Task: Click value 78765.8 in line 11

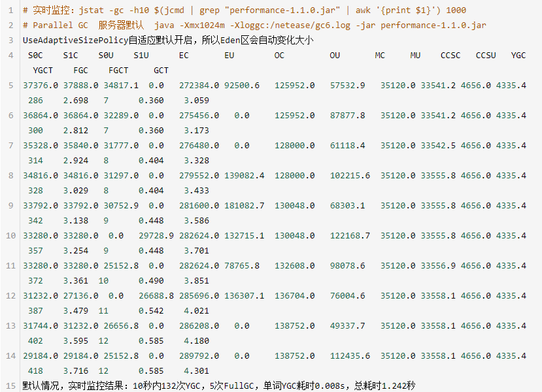Action: [242, 266]
